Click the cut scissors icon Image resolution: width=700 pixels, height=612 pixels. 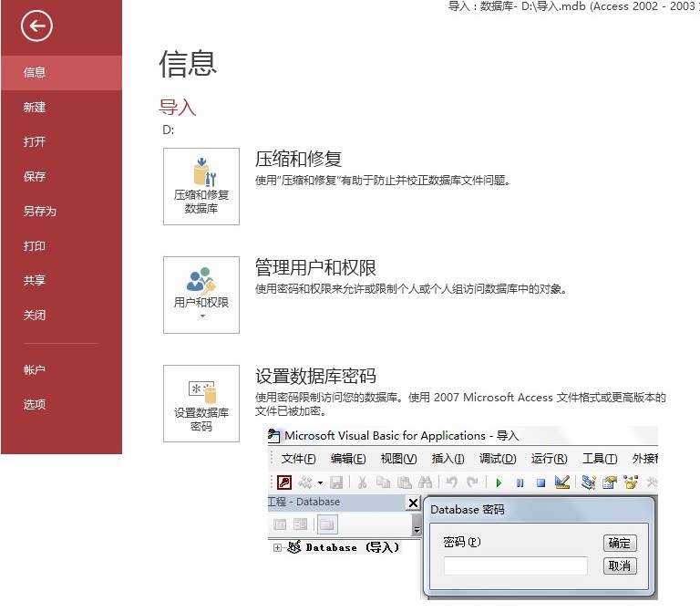click(x=362, y=482)
